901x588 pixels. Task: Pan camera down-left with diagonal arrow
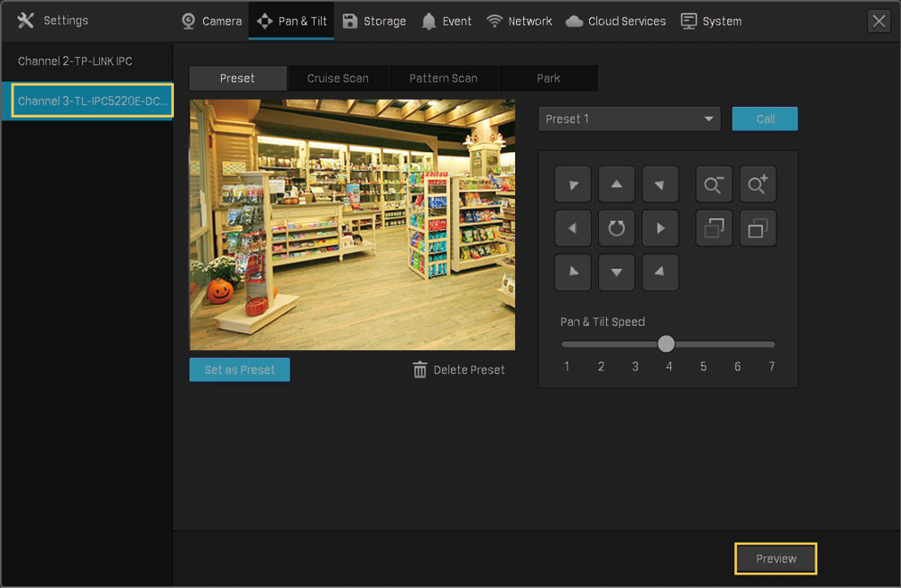point(573,273)
